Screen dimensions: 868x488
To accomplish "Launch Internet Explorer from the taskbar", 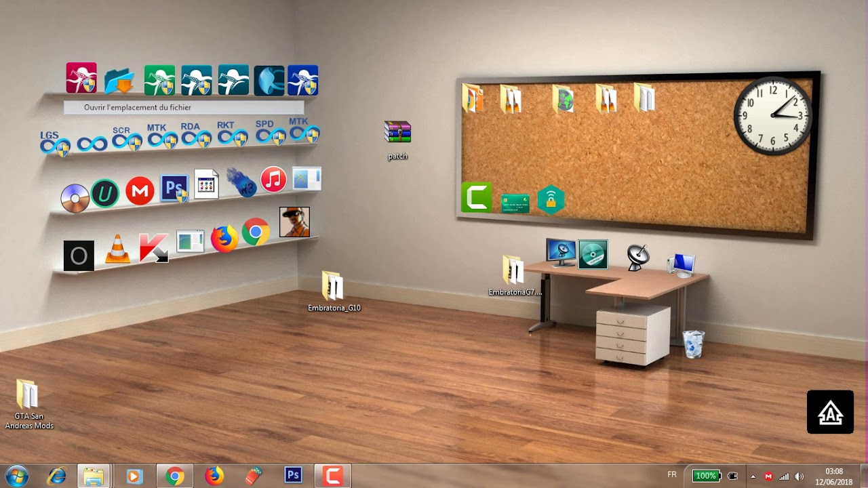I will coord(56,476).
